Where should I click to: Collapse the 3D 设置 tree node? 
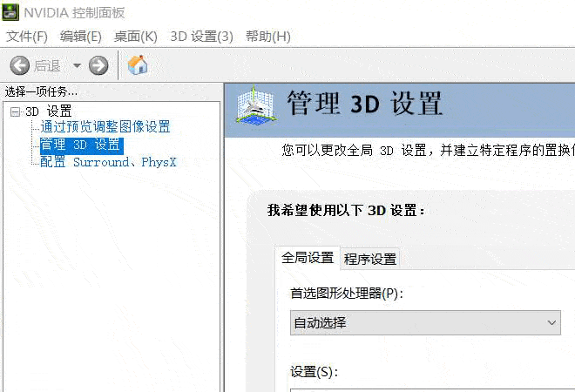pos(15,112)
